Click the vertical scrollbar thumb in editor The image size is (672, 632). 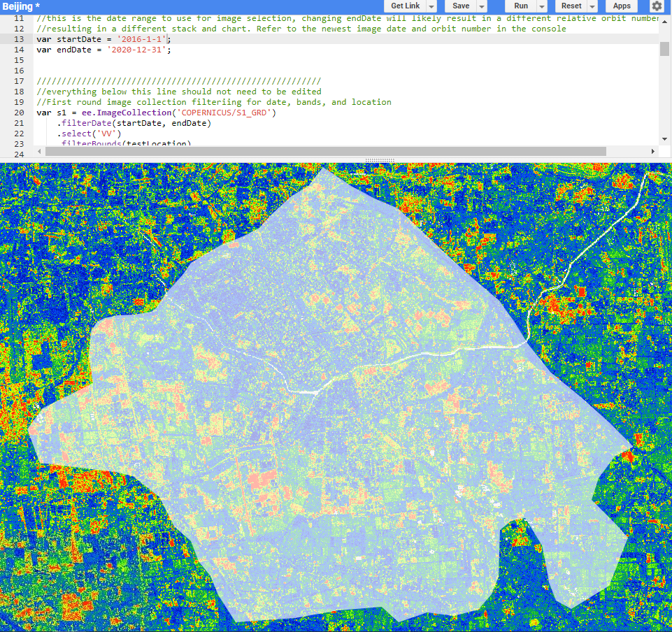tap(664, 48)
